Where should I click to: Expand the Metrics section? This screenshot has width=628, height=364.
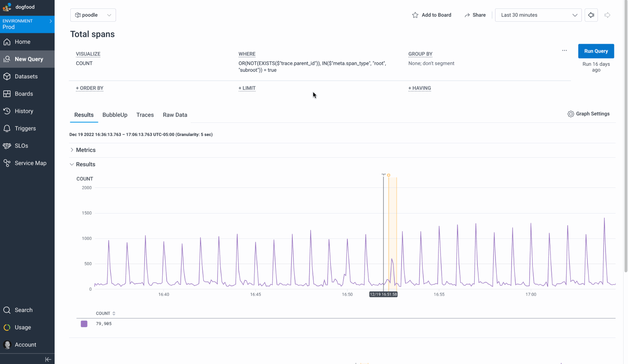[72, 150]
